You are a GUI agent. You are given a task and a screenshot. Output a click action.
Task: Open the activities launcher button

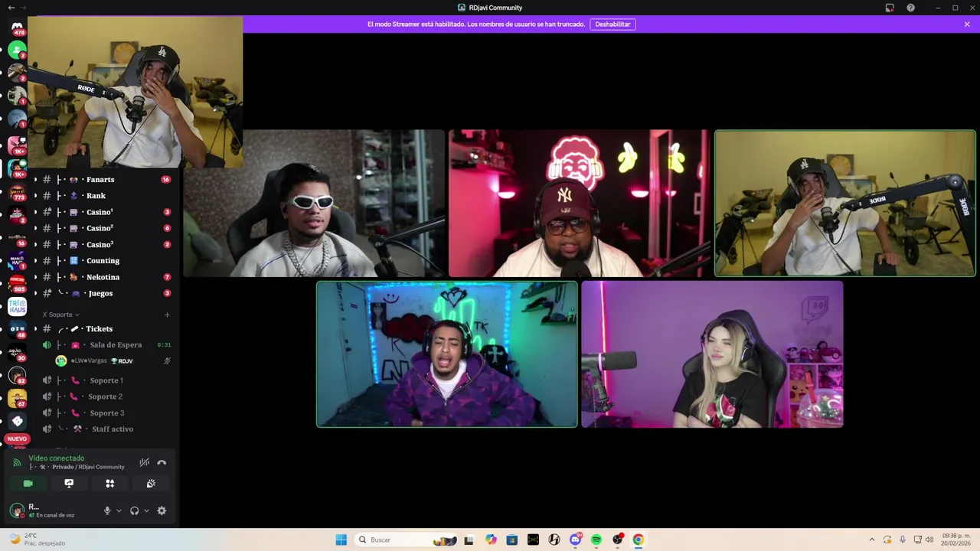(x=109, y=484)
